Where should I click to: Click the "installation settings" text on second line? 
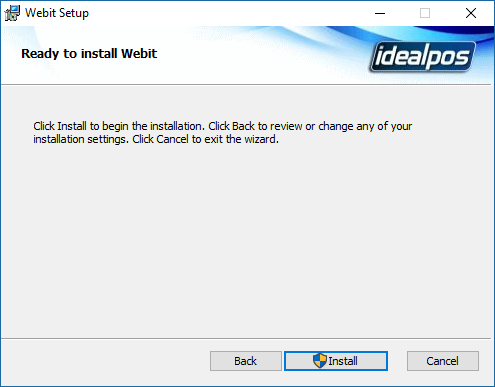[80, 139]
